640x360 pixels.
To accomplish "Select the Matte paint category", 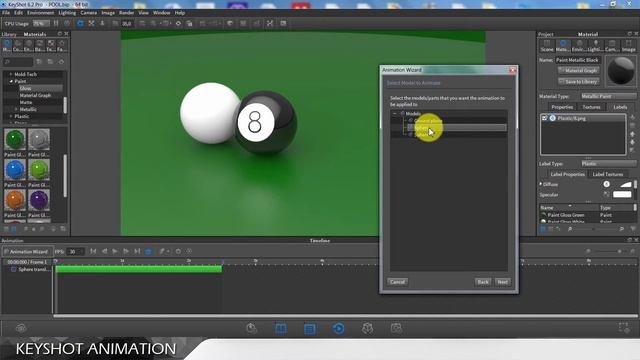I will 26,102.
